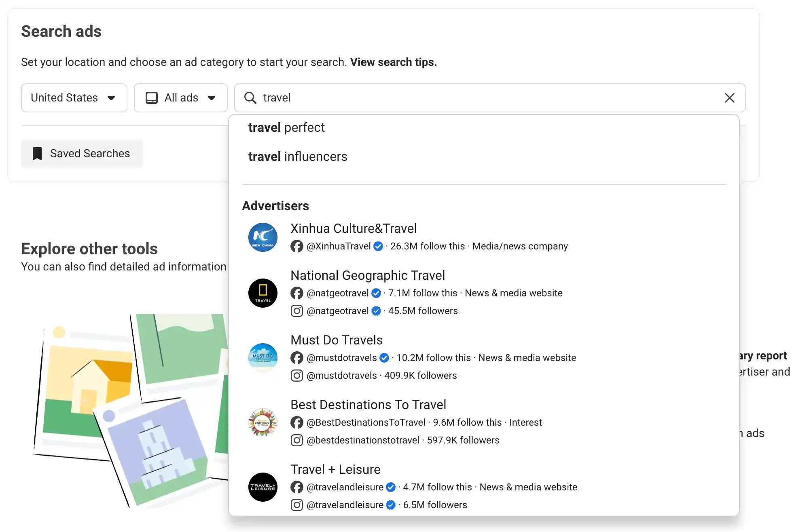The height and width of the screenshot is (532, 809).
Task: Click the Travel + Leisure logo
Action: (x=263, y=487)
